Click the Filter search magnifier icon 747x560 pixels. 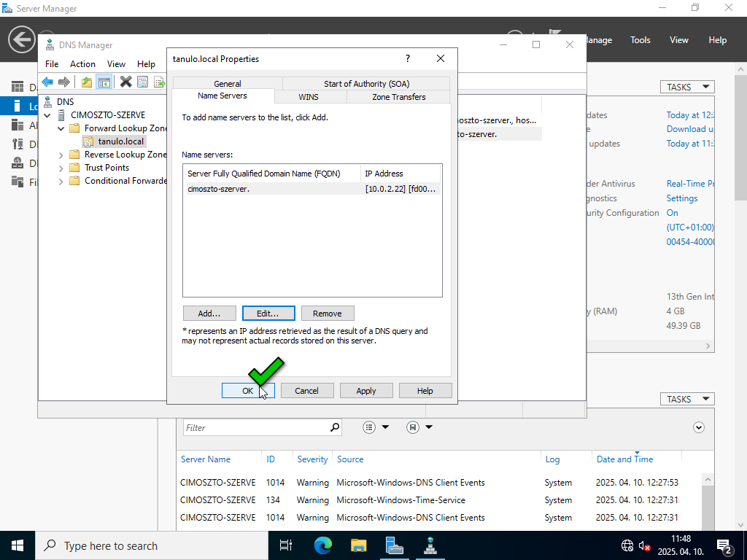pos(335,427)
